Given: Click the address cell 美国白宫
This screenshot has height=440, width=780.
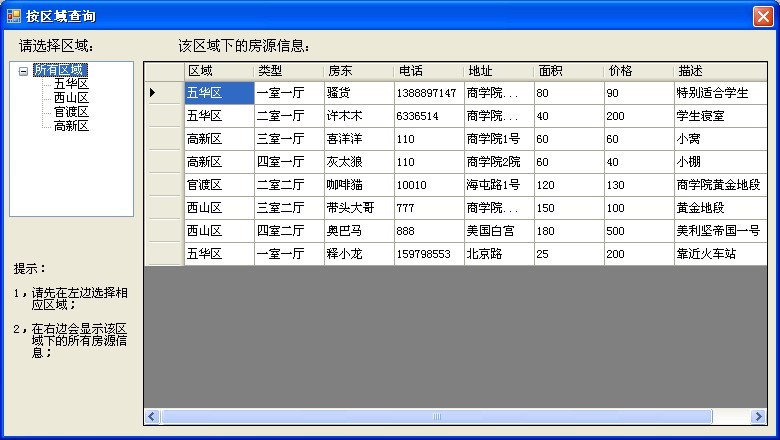Looking at the screenshot, I should (499, 231).
